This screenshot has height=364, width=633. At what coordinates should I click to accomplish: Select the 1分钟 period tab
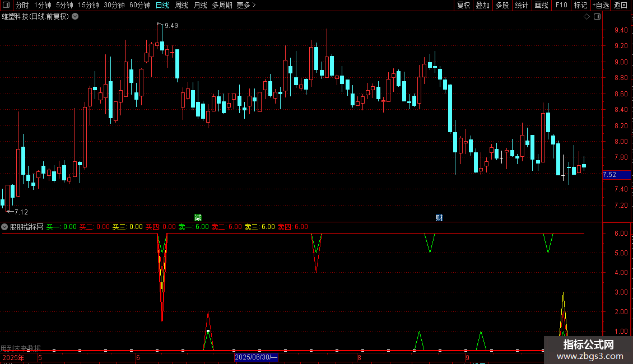43,5
